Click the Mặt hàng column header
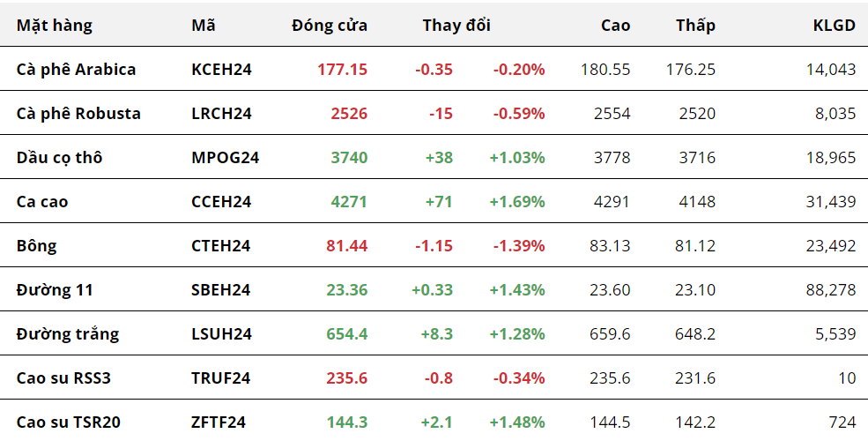The image size is (868, 441). tap(54, 26)
